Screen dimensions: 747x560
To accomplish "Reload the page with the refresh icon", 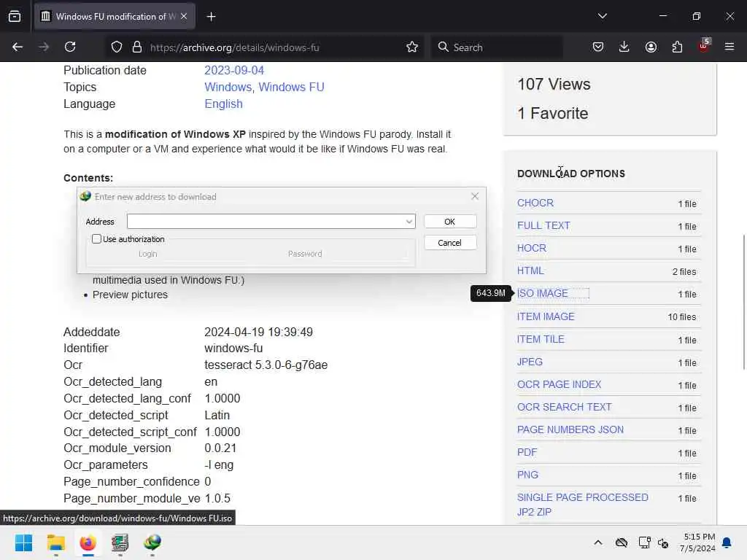I will pyautogui.click(x=70, y=47).
